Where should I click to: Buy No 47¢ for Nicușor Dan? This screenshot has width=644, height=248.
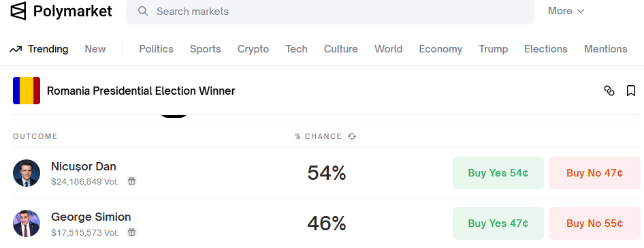(595, 173)
